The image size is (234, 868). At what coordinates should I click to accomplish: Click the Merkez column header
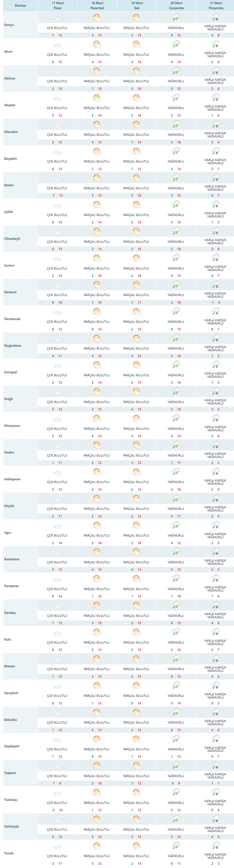tap(20, 5)
